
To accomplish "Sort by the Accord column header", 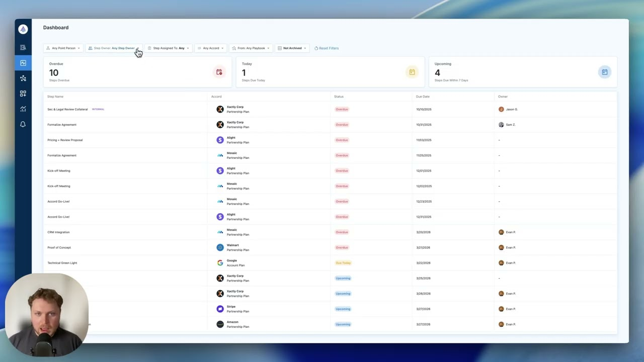I will pyautogui.click(x=216, y=97).
